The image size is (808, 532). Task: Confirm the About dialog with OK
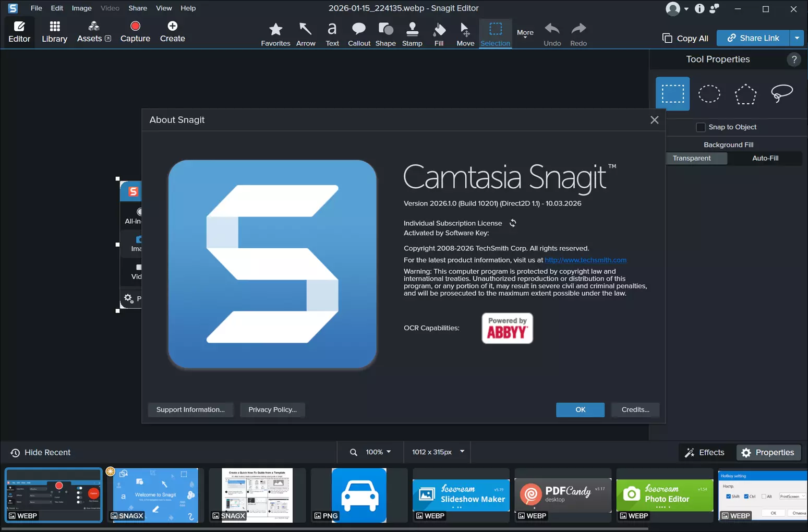click(580, 410)
